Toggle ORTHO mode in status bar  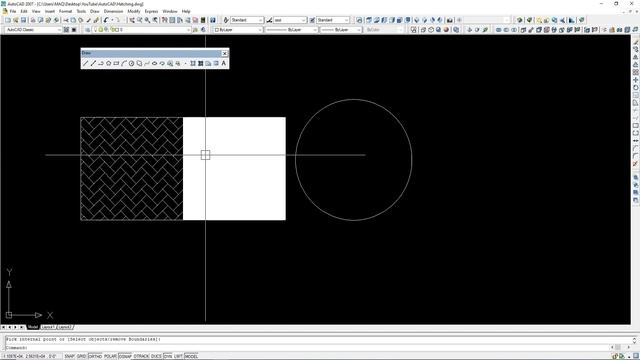click(95, 356)
